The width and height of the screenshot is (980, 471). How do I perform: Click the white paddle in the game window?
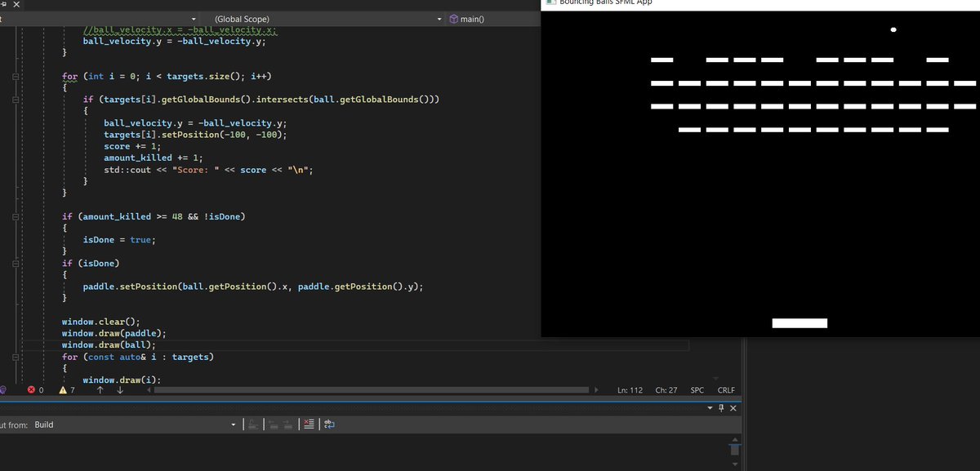tap(800, 323)
